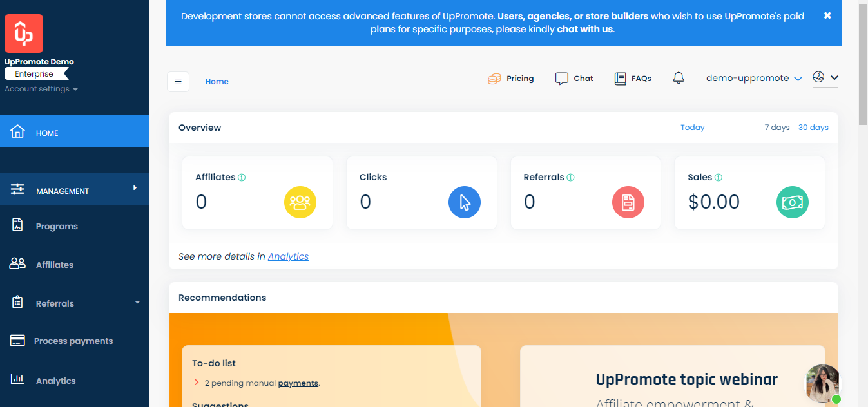Click the yellow Affiliates group icon

tap(300, 202)
